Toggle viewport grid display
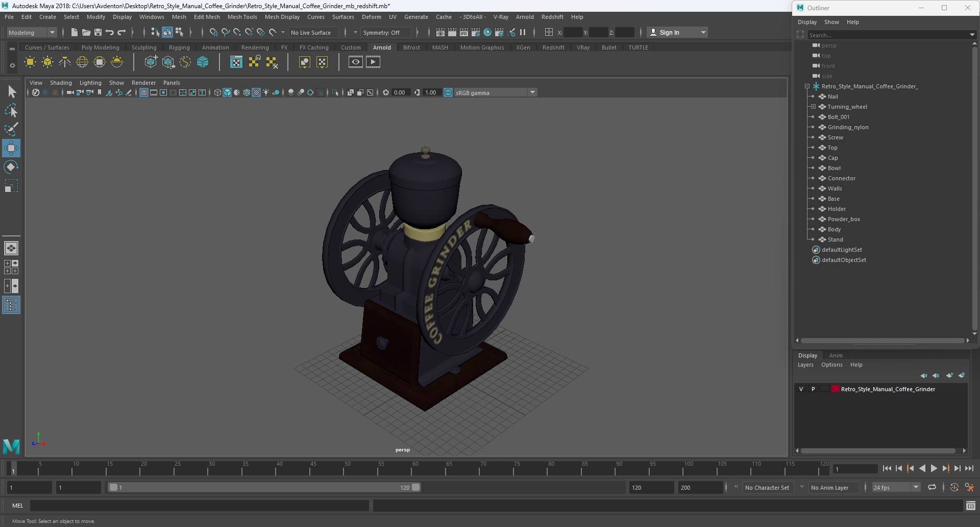This screenshot has width=980, height=527. click(x=144, y=92)
